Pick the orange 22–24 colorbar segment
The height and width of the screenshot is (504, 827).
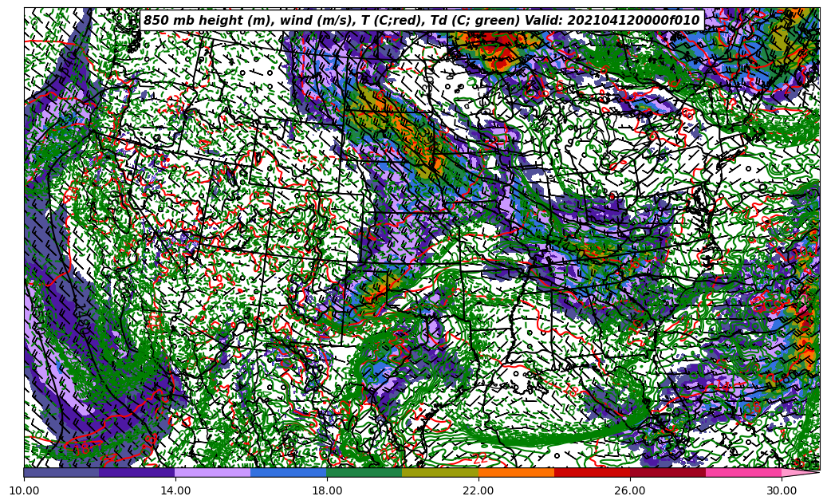[x=516, y=472]
